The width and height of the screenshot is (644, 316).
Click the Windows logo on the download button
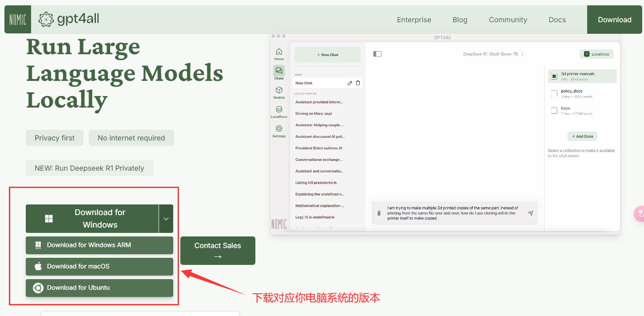[49, 219]
